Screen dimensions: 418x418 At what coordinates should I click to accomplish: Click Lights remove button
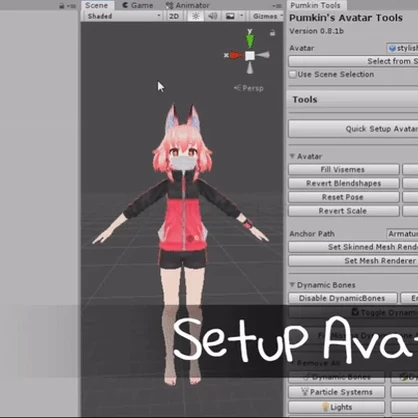pos(337,407)
